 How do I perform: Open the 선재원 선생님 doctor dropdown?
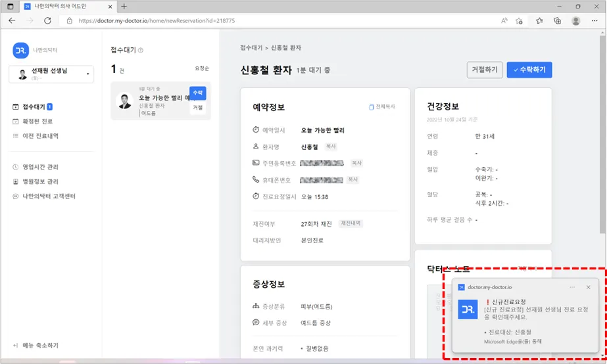pos(51,74)
